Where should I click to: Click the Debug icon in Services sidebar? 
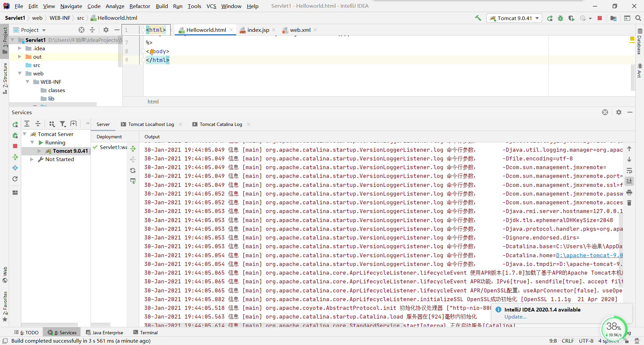point(15,135)
